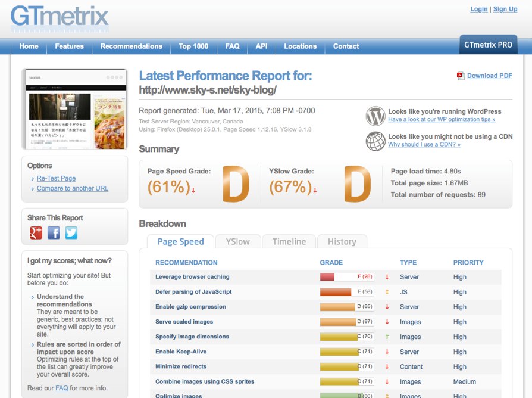Click the CDN globe icon
This screenshot has height=398, width=532.
375,141
